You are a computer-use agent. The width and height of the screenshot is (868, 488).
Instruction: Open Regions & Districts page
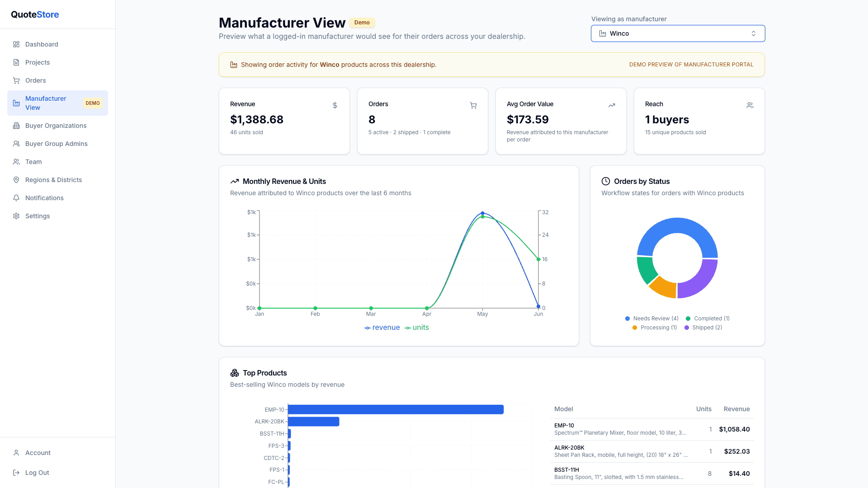coord(57,180)
